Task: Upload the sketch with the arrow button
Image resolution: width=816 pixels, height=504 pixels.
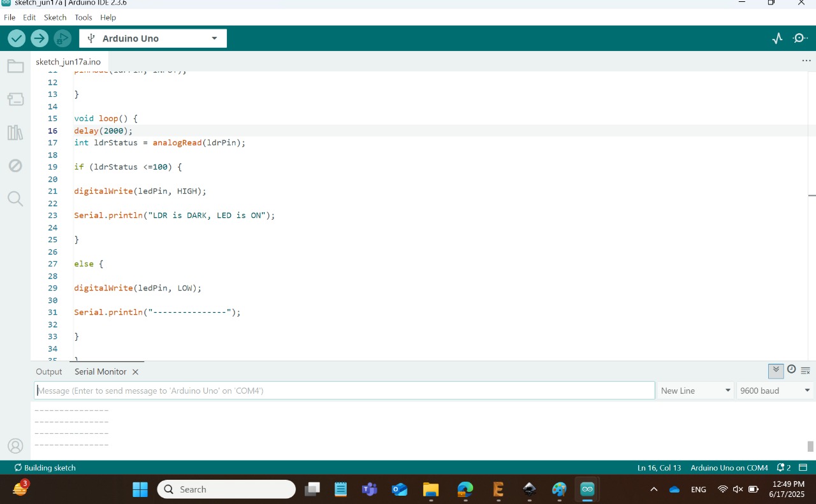Action: coord(40,38)
